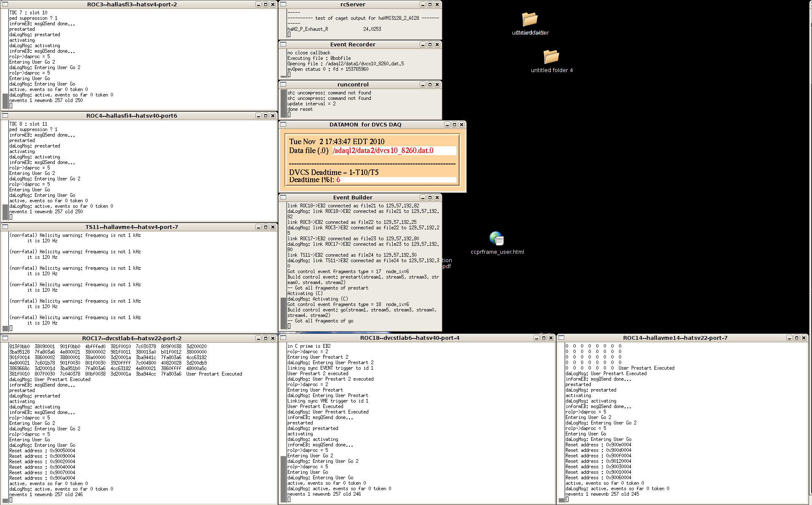
Task: Focus the ROC3--hallasfi3--hatsv4-port-2 title bar
Action: 132,4
